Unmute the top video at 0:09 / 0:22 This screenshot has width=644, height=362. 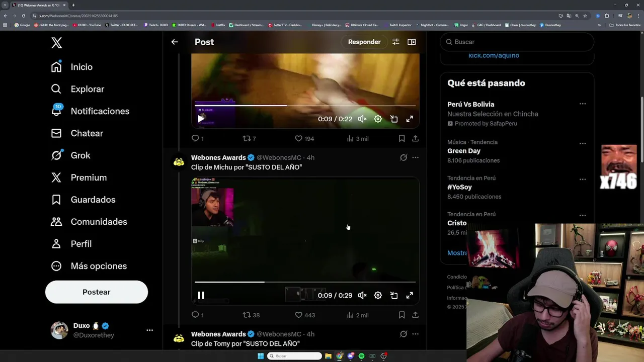coord(362,119)
